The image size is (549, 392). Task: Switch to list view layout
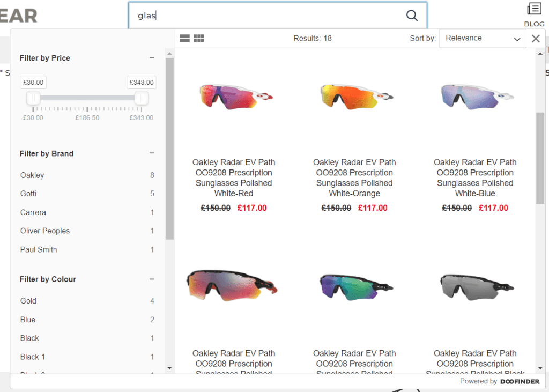[184, 39]
